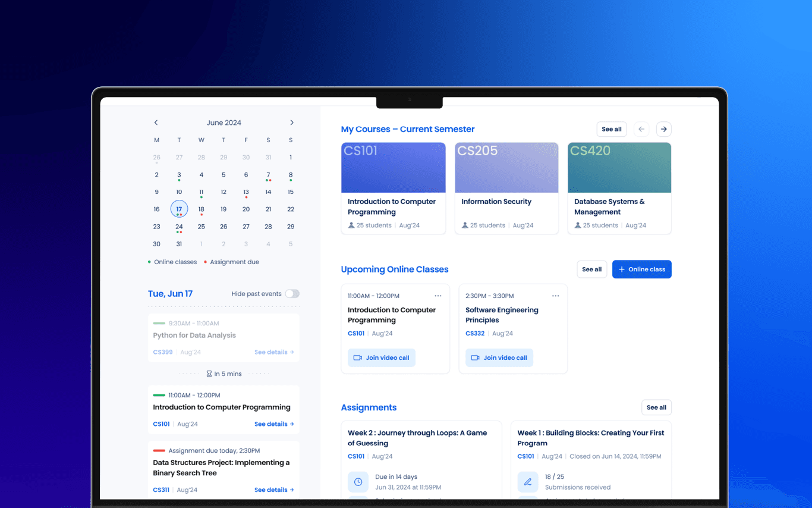Click the Upcoming Online Classes heading

pos(395,269)
